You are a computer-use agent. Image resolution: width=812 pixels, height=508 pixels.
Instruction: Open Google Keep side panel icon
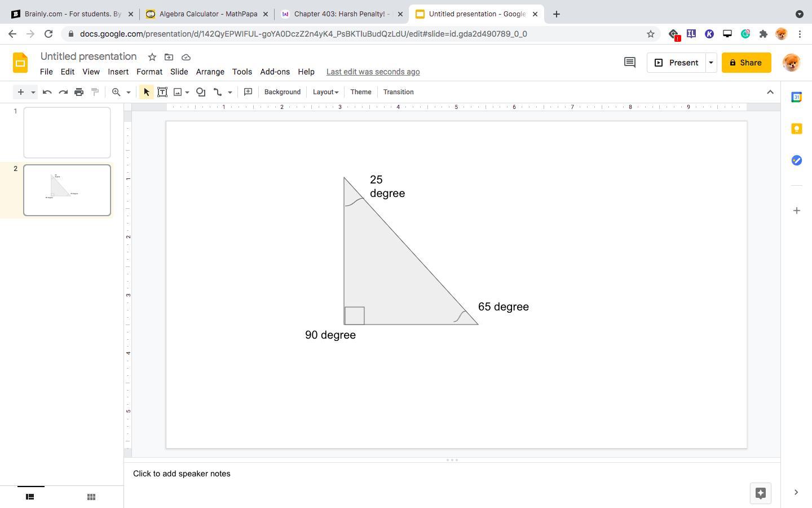[x=797, y=129]
